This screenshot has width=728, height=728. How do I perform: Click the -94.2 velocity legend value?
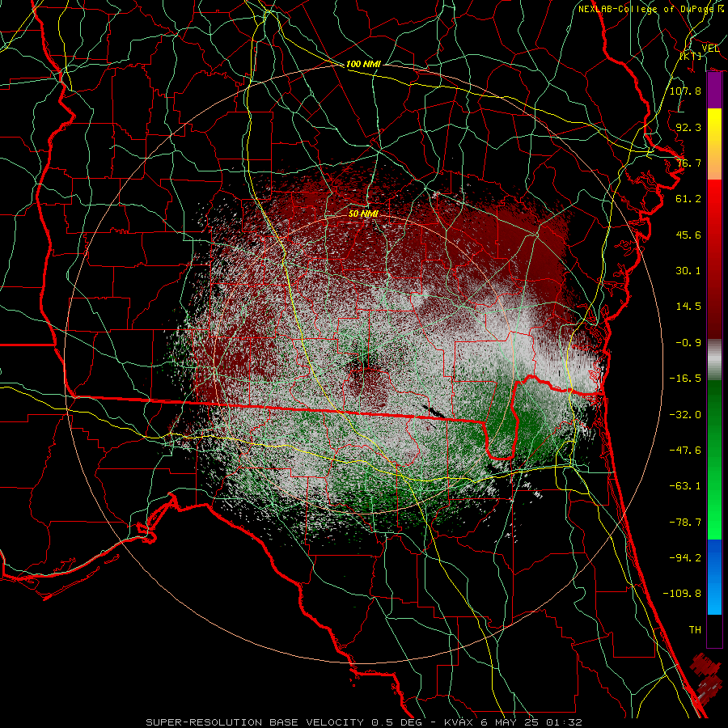coord(685,558)
